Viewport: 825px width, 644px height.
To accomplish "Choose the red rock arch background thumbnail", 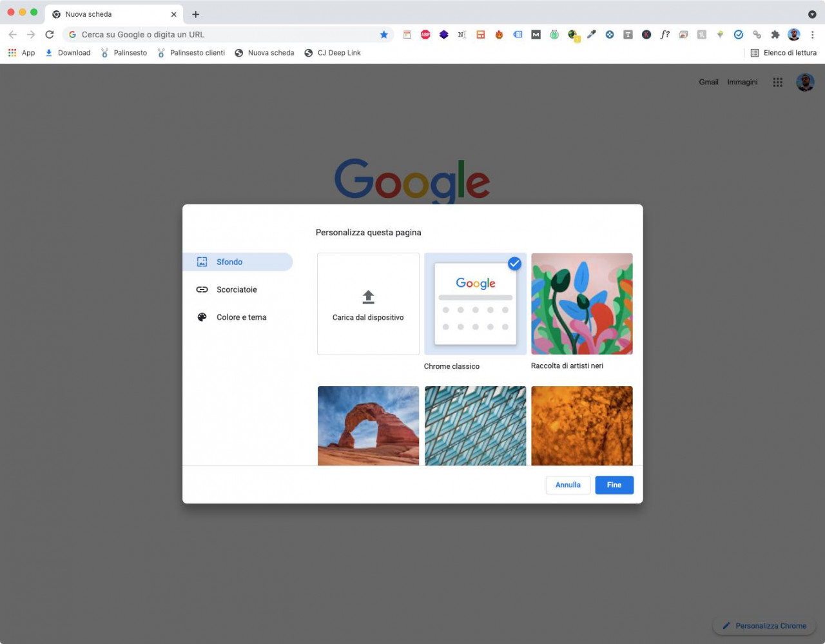I will [x=368, y=425].
